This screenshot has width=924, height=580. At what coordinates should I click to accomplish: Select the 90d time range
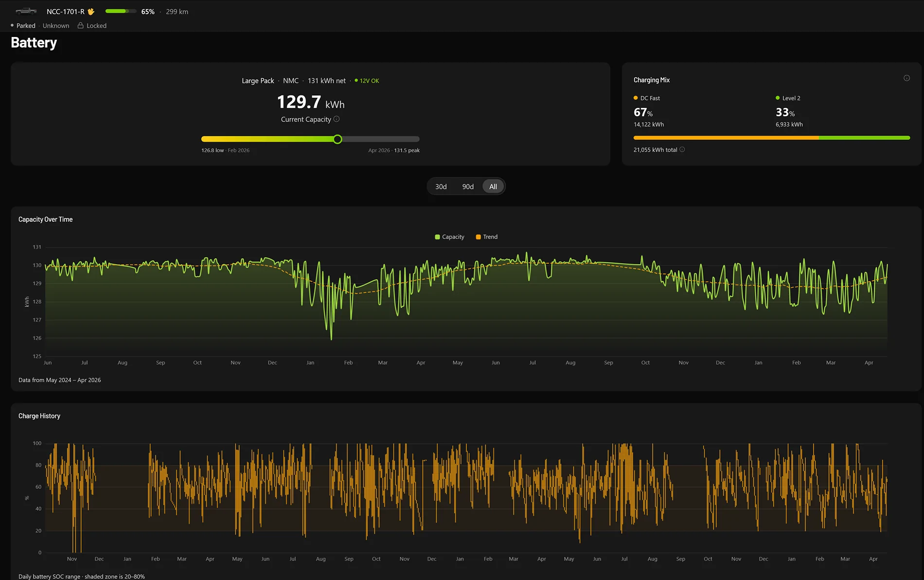click(x=468, y=186)
